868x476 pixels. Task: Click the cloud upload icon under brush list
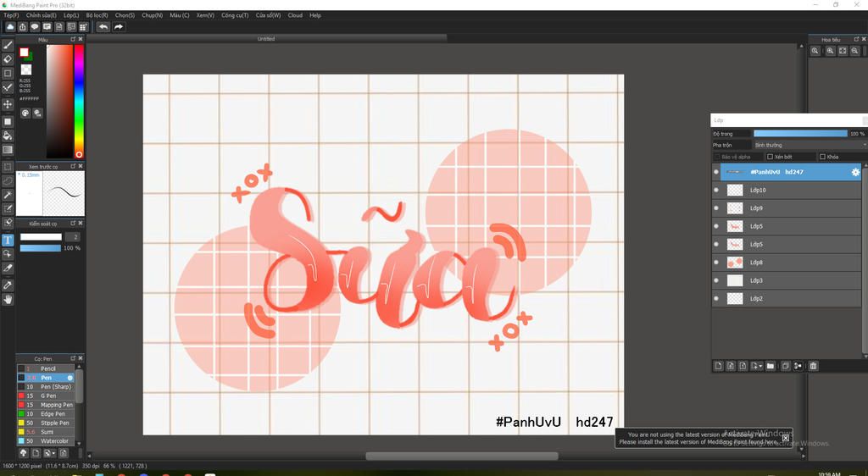23,453
